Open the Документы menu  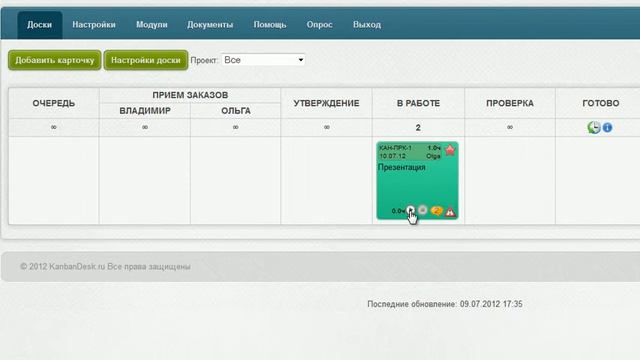point(210,25)
